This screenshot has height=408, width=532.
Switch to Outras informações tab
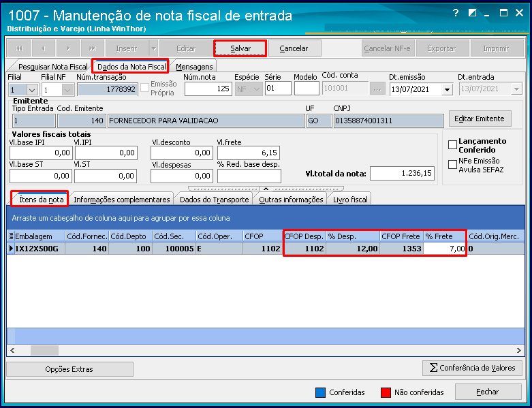291,200
